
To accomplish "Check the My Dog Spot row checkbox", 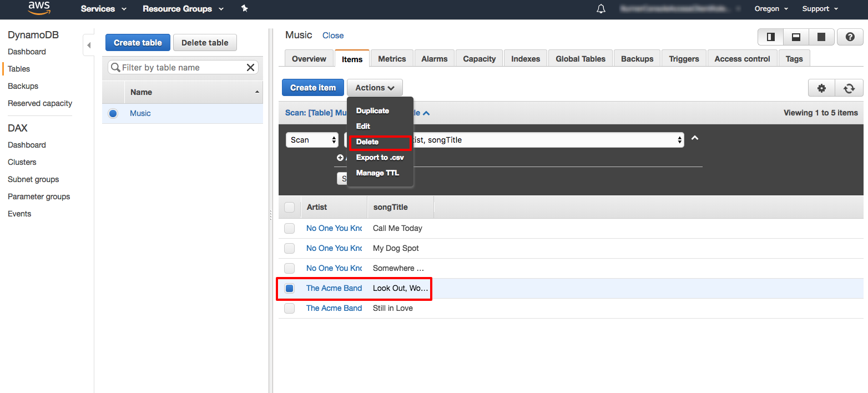I will (290, 248).
